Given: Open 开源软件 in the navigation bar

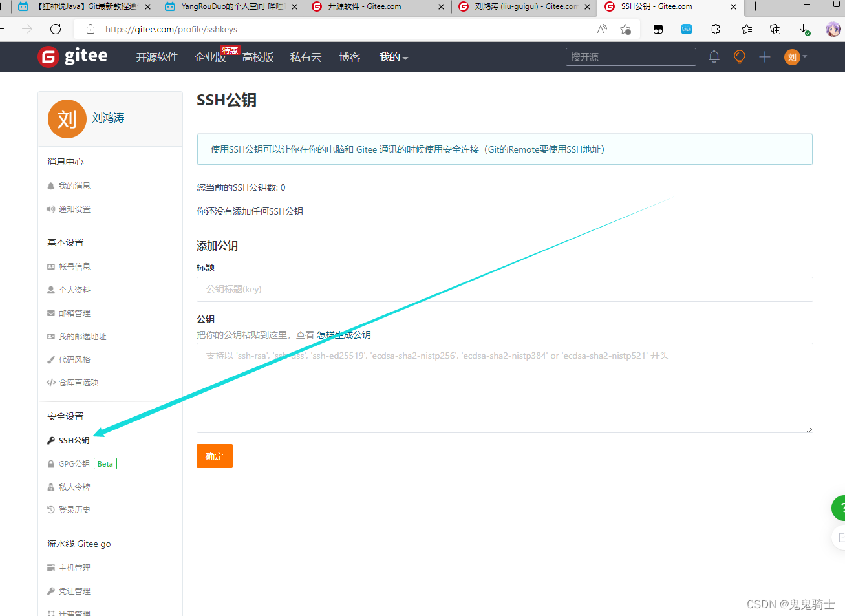Looking at the screenshot, I should pyautogui.click(x=157, y=57).
